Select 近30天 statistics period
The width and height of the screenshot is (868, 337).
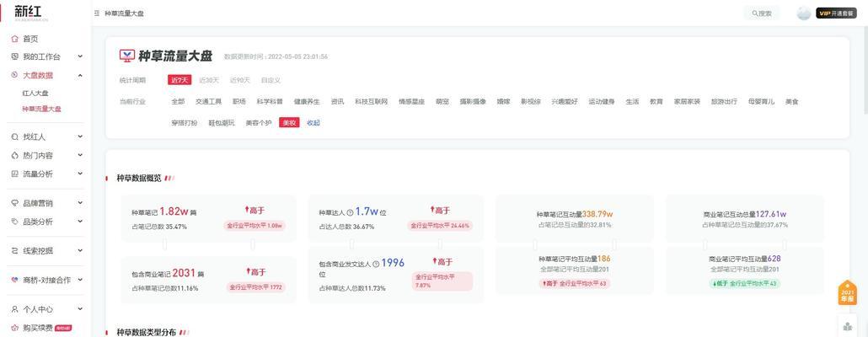click(209, 80)
